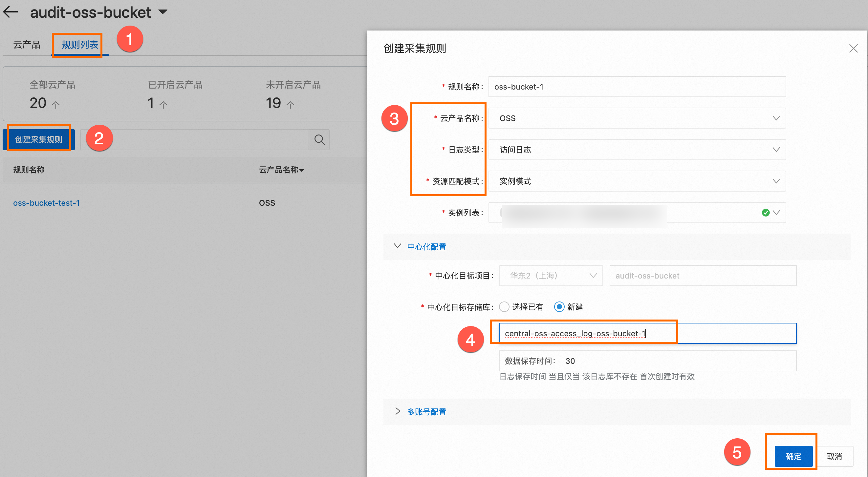Open the 资源匹配模式 实例模式 dropdown

(637, 181)
